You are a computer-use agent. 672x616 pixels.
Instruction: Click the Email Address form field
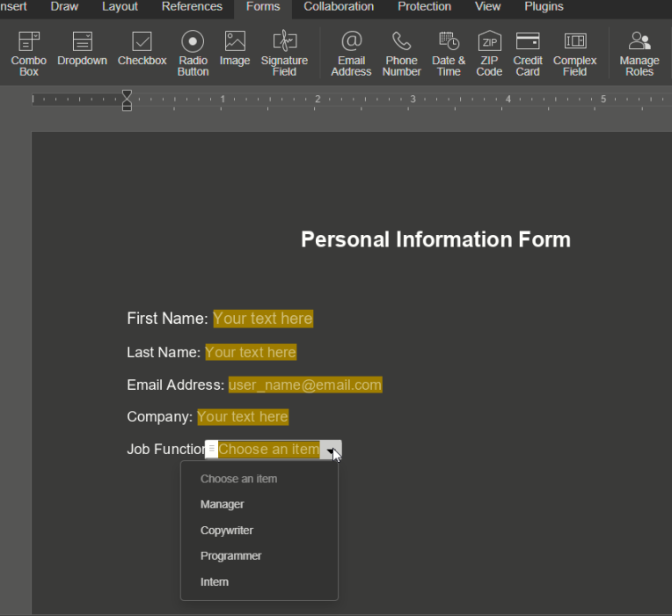click(305, 385)
